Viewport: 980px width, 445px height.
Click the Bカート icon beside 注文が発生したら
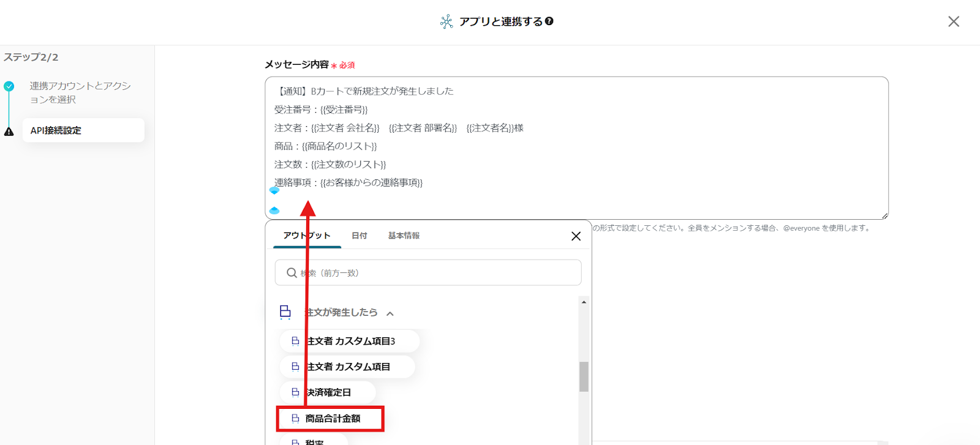(285, 312)
